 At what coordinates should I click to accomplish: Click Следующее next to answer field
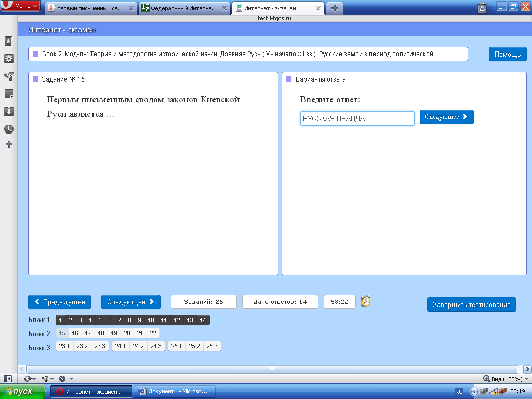tap(446, 117)
